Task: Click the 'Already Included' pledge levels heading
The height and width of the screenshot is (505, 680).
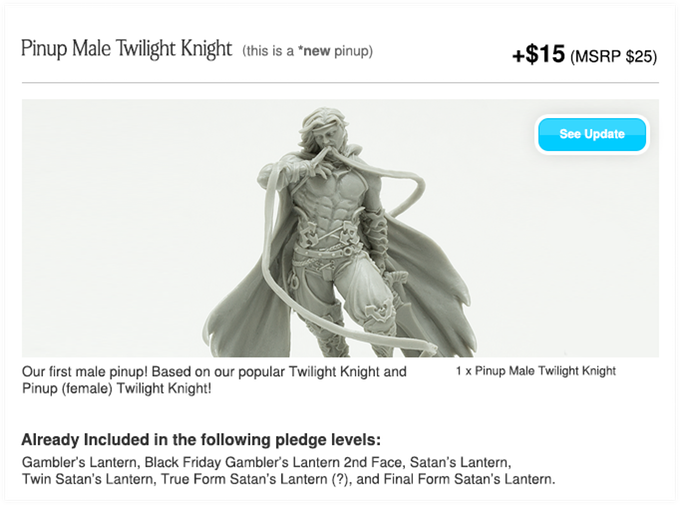Action: coord(201,439)
